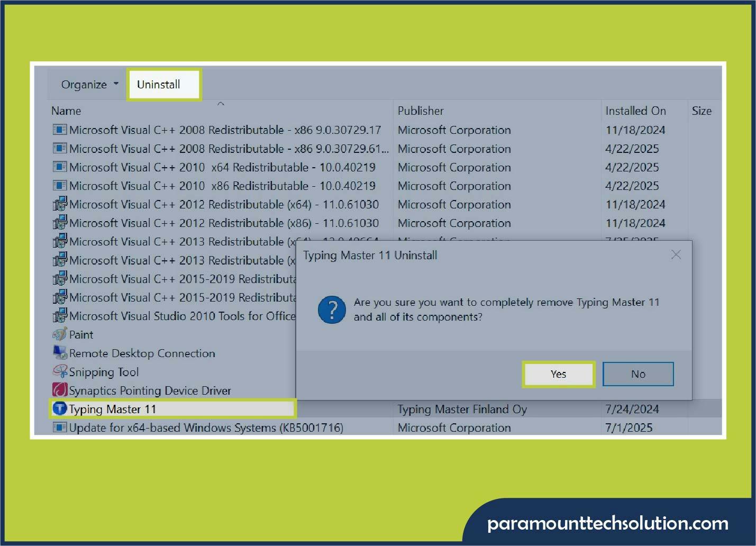Select 'Snipping Tool' program name
The image size is (756, 546).
pyautogui.click(x=104, y=372)
